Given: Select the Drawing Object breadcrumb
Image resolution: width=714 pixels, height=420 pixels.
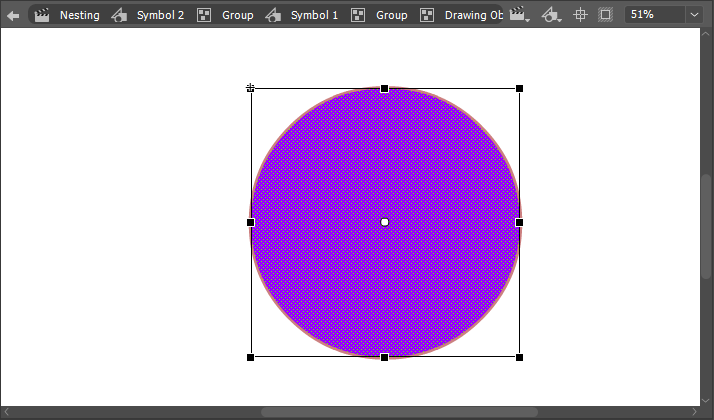Looking at the screenshot, I should pos(474,15).
